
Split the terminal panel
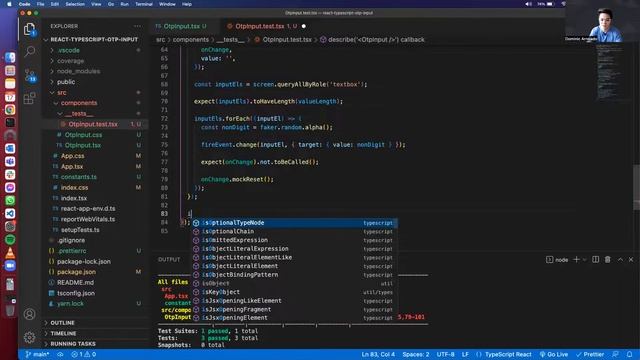596,260
